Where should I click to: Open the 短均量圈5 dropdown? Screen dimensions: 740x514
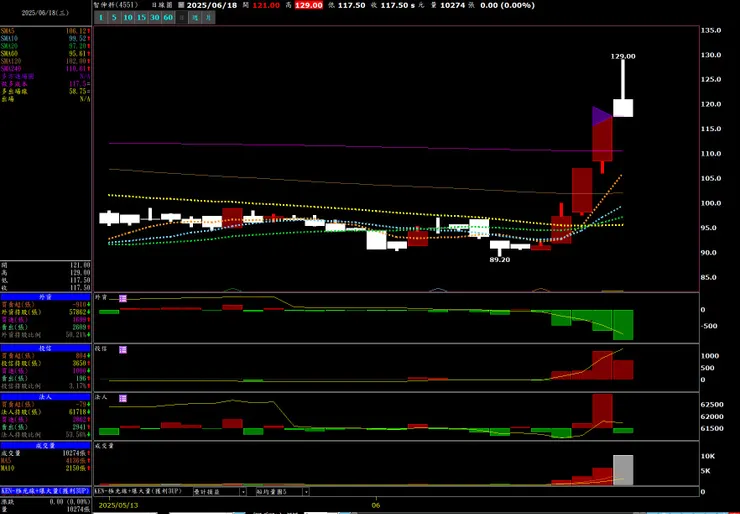283,491
